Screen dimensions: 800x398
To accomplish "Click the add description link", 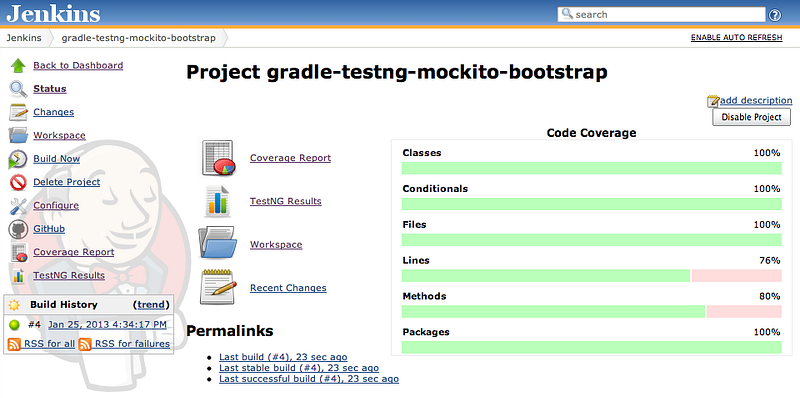I will 756,101.
